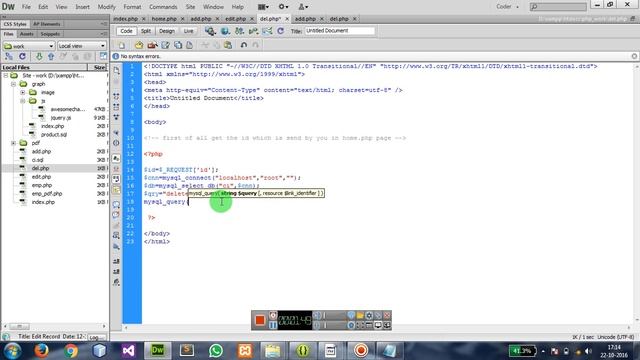Click the Expand Files panel icon
Viewport: 640px width, 360px height.
pyautogui.click(x=103, y=56)
